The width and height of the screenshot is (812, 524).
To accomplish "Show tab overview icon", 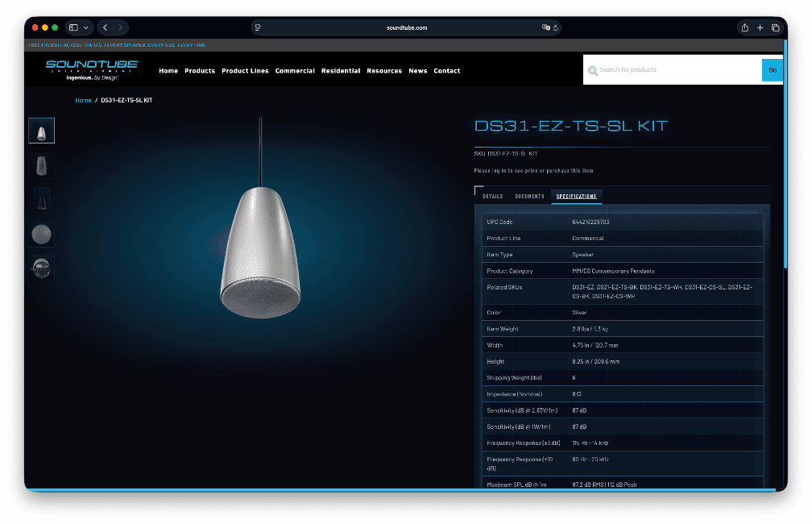I will (x=775, y=27).
